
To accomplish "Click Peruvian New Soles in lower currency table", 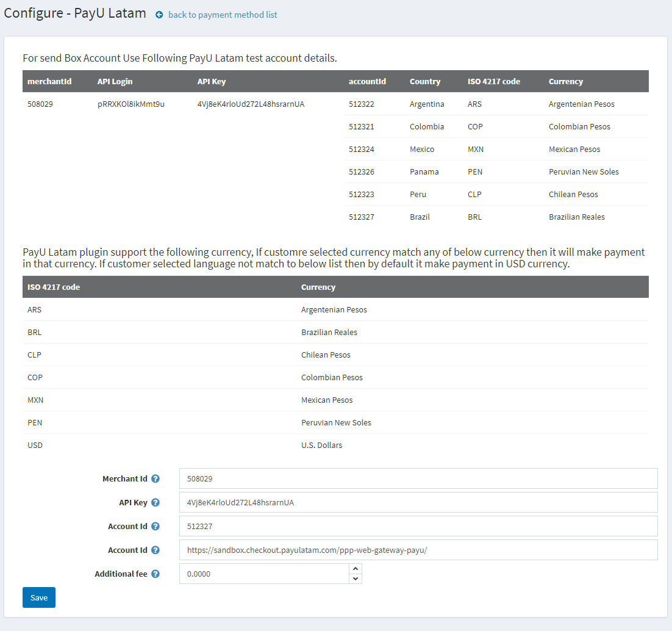I will 337,422.
